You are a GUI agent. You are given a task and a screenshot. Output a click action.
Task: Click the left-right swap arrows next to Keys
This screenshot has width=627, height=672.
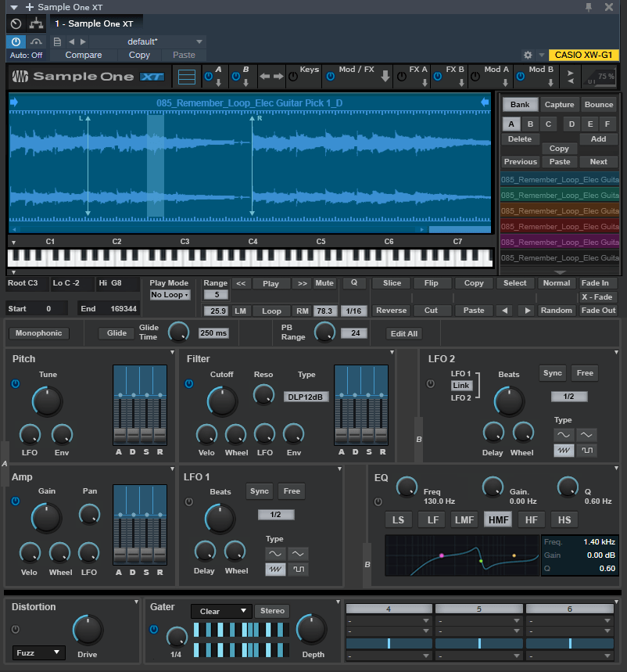pos(271,77)
